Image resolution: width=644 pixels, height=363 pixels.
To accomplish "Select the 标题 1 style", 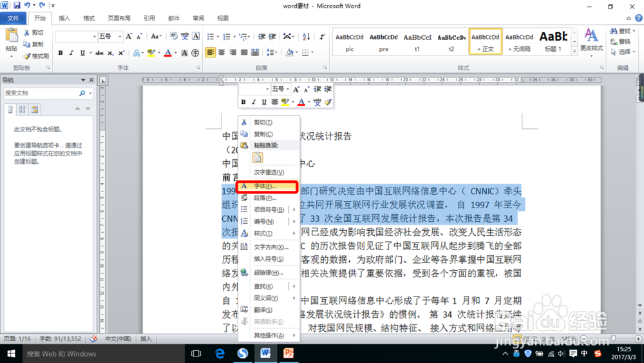I will click(553, 41).
